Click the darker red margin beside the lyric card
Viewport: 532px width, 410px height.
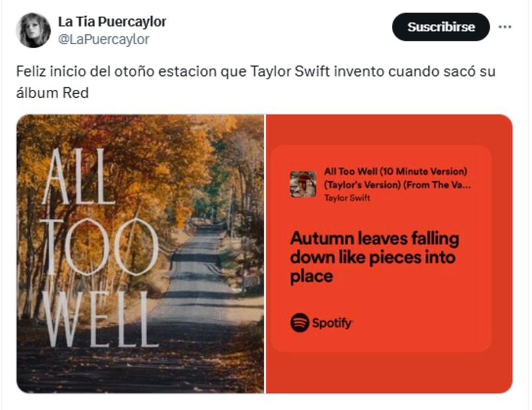[502, 254]
